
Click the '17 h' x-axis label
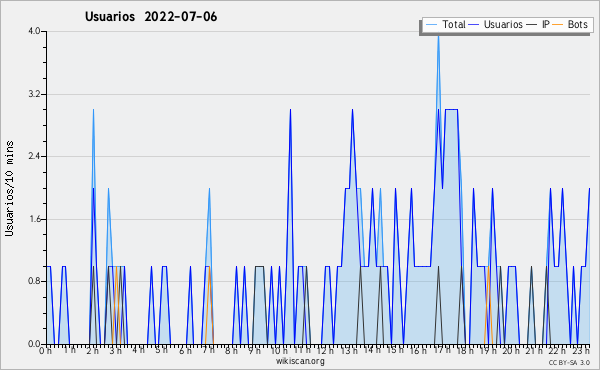pos(442,350)
